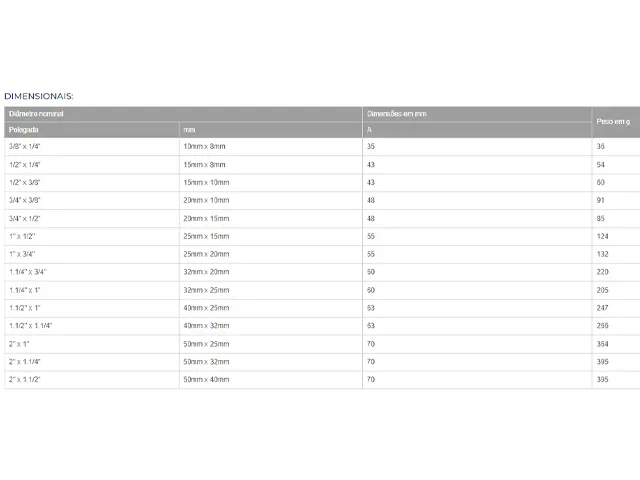Select the Dimensões em mm header
The width and height of the screenshot is (640, 480).
(477, 114)
